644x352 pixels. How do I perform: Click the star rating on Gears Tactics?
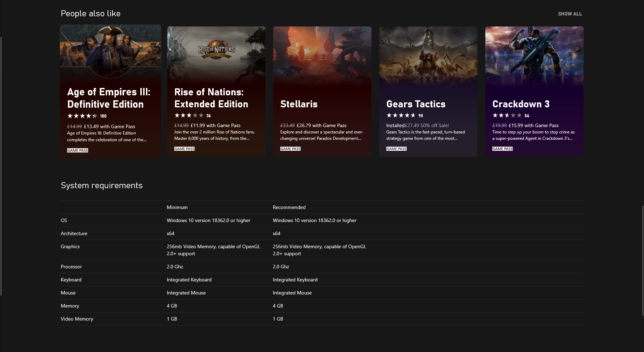point(401,115)
